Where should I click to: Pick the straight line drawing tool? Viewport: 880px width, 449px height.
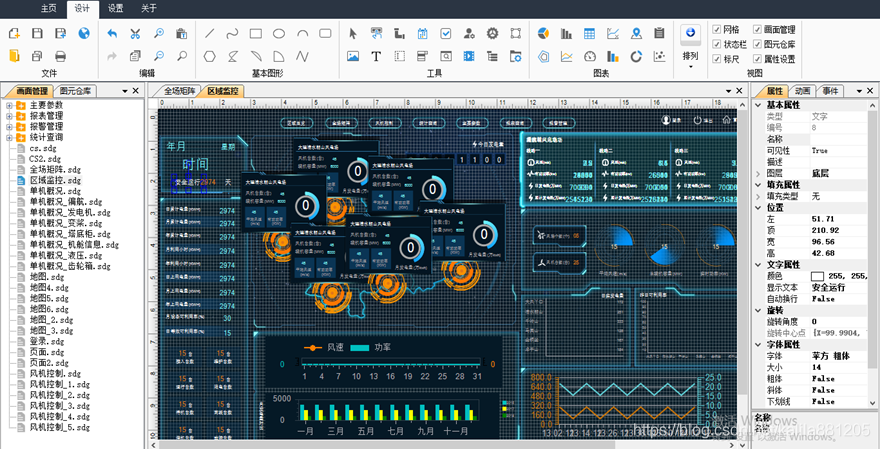(x=210, y=33)
